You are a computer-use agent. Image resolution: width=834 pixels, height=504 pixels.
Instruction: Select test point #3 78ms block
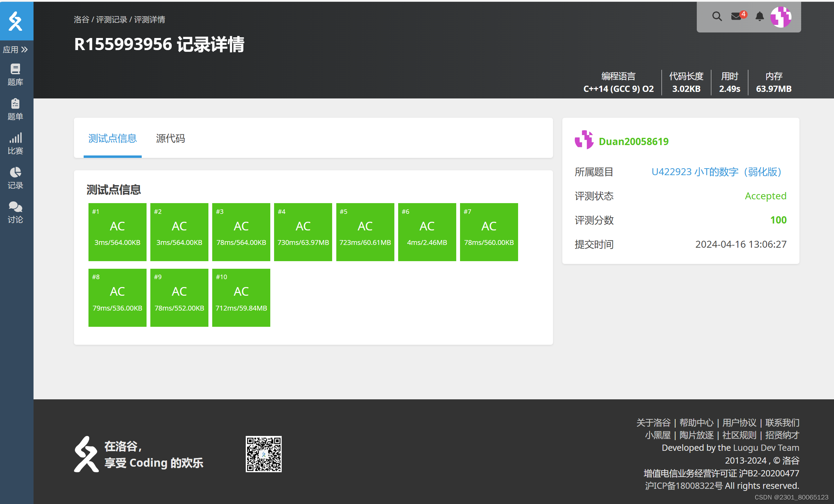241,232
